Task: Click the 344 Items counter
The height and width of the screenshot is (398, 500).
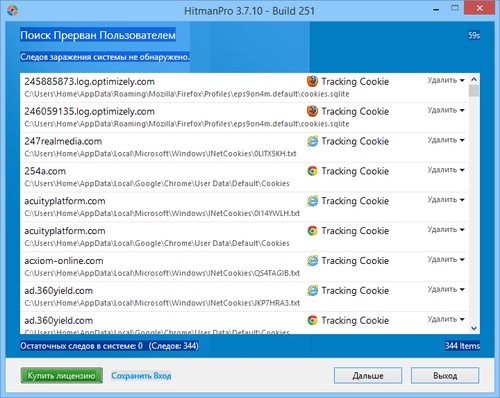Action: coord(462,346)
